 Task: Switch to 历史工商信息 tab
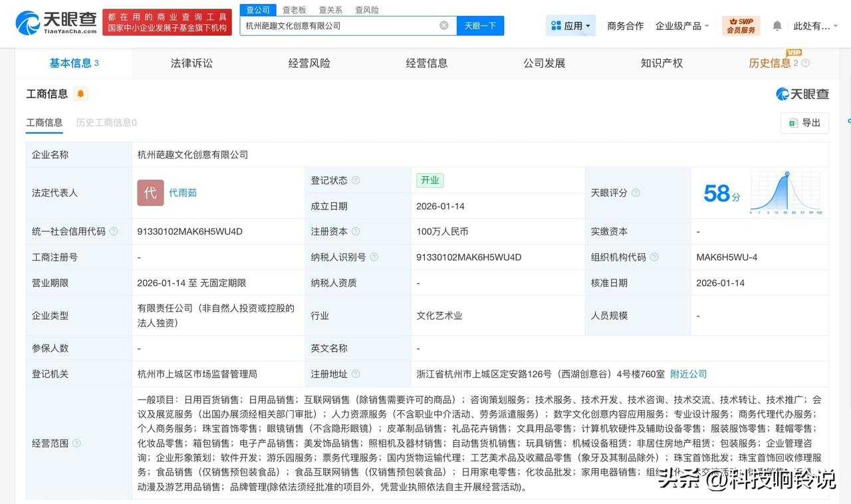pyautogui.click(x=106, y=122)
